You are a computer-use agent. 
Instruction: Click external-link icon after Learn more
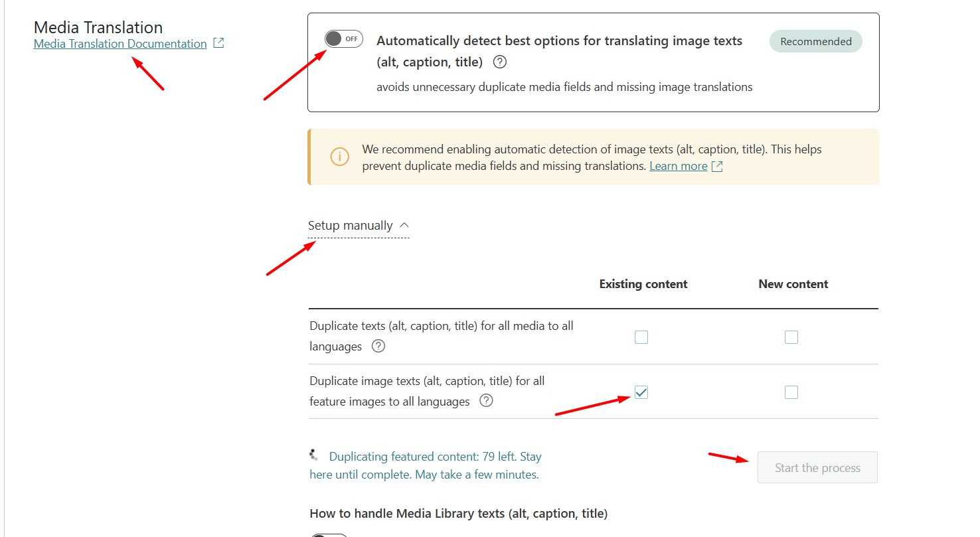[717, 167]
